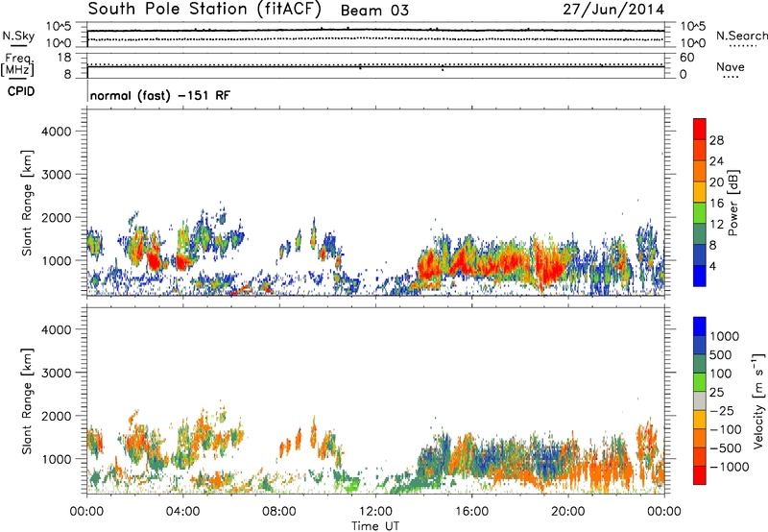
Task: Pick the blue top segment of velocity colorbar
Action: pyautogui.click(x=700, y=326)
